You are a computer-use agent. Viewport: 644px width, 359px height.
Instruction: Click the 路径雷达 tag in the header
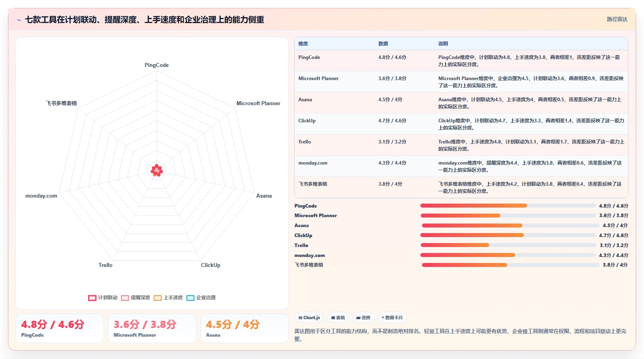617,19
